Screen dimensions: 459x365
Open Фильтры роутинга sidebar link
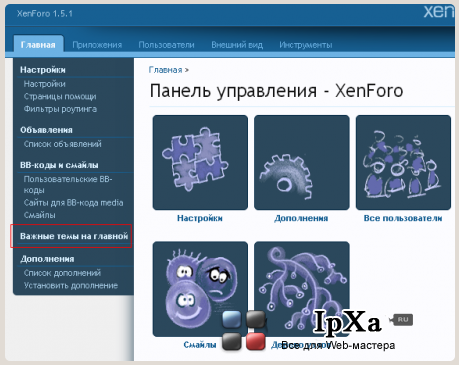pyautogui.click(x=60, y=109)
